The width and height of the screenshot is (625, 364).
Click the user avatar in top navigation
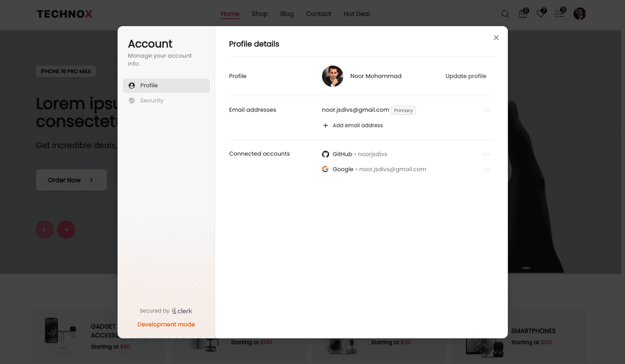click(x=580, y=14)
